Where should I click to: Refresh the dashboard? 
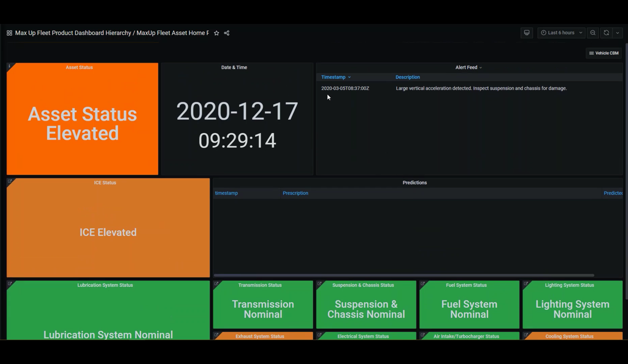(606, 33)
